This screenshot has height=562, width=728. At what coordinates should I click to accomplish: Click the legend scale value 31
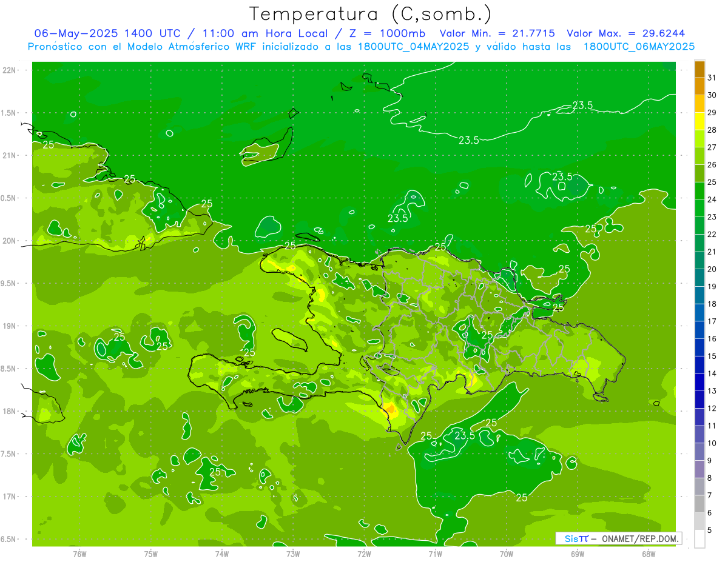(712, 78)
